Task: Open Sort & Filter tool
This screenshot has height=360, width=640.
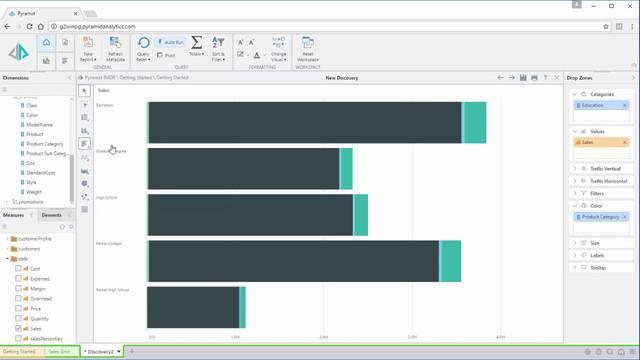Action: click(x=218, y=42)
